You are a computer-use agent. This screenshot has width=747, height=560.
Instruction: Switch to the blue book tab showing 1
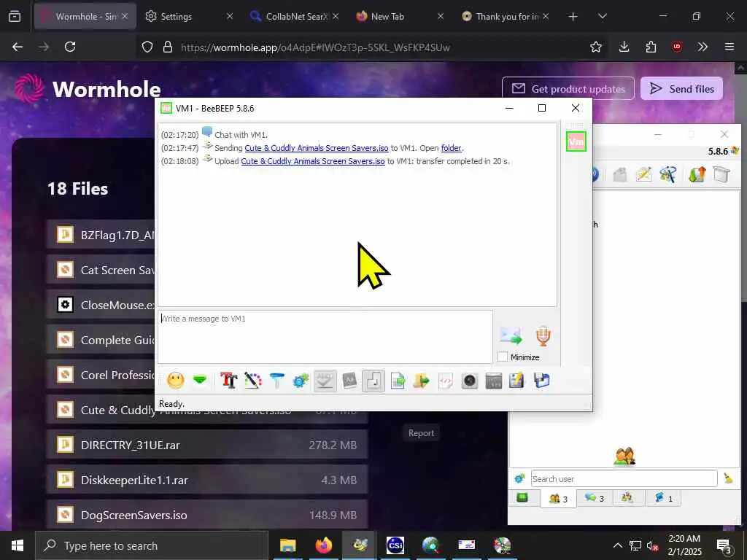tap(663, 498)
